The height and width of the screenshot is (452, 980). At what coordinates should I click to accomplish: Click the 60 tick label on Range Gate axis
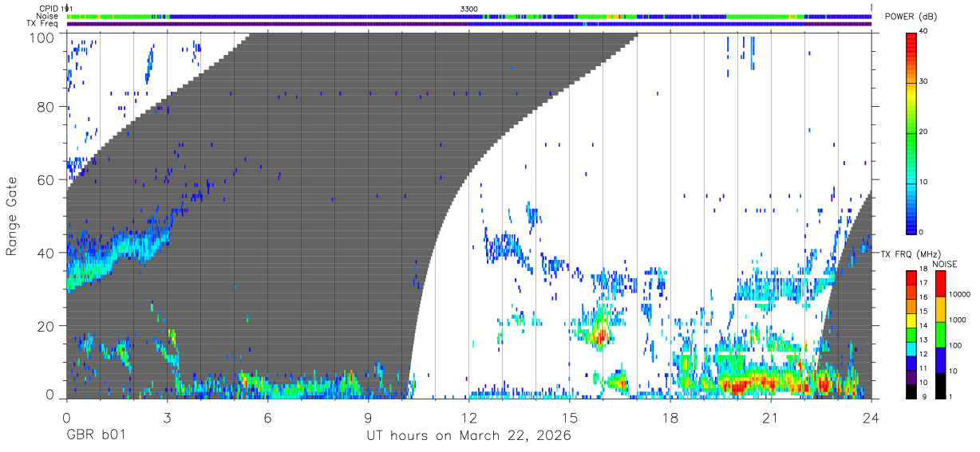(46, 179)
